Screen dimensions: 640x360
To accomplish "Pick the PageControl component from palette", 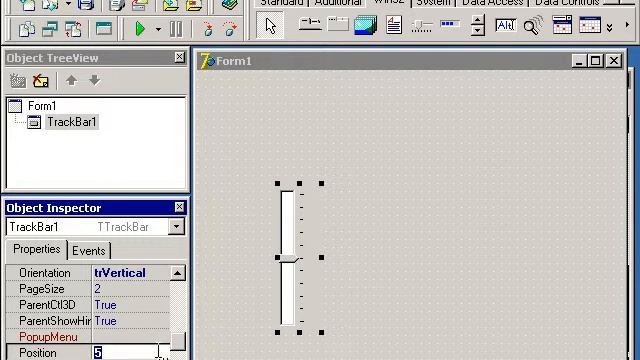I will (x=338, y=24).
